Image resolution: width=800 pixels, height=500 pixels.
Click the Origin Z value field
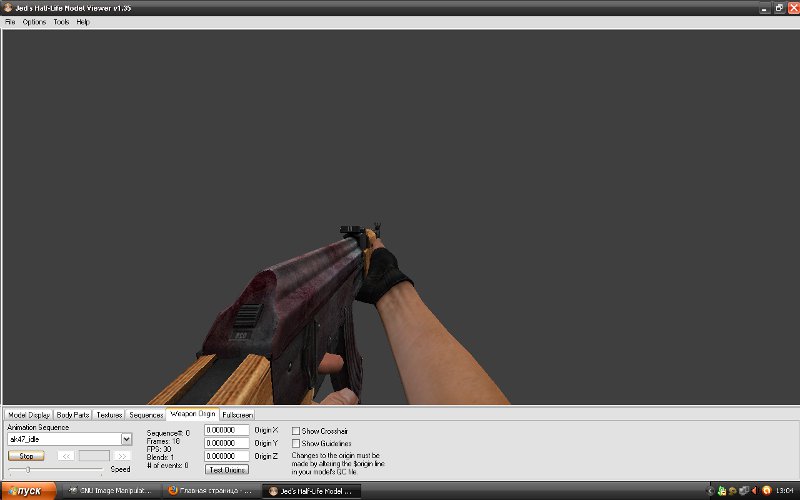tap(227, 456)
